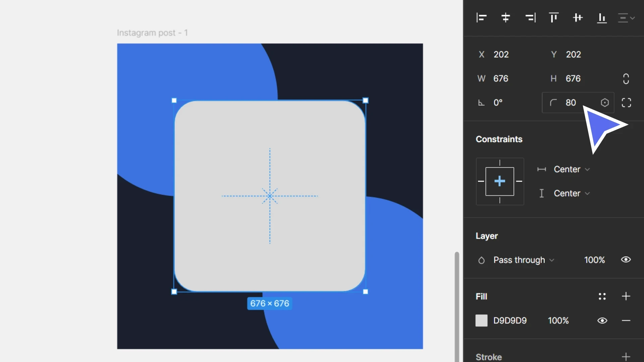This screenshot has width=644, height=362.
Task: Hide the layer using the eye toggle
Action: 626,260
